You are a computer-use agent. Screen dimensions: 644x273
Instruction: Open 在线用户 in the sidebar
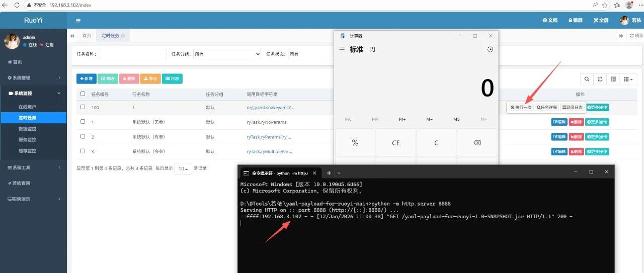click(27, 107)
